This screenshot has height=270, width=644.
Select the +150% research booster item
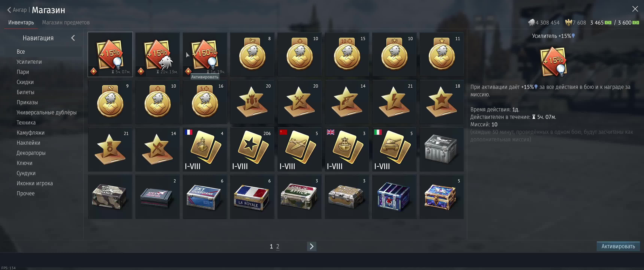click(205, 54)
